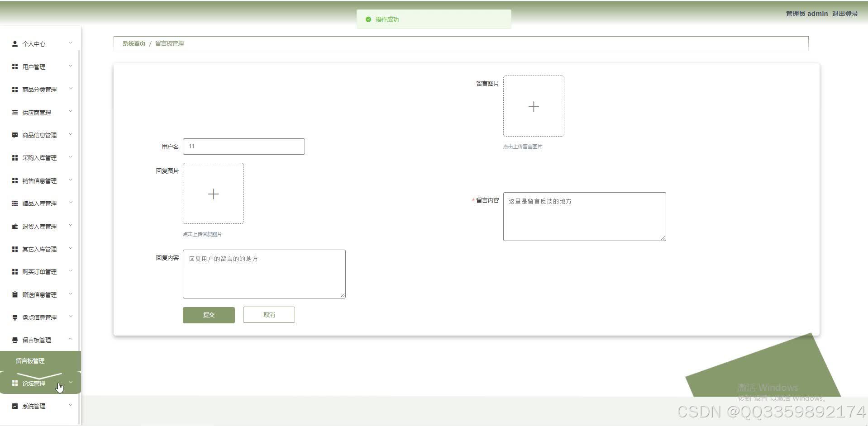Viewport: 868px width, 426px height.
Task: Click the 商品信息管理 chat icon
Action: point(15,135)
